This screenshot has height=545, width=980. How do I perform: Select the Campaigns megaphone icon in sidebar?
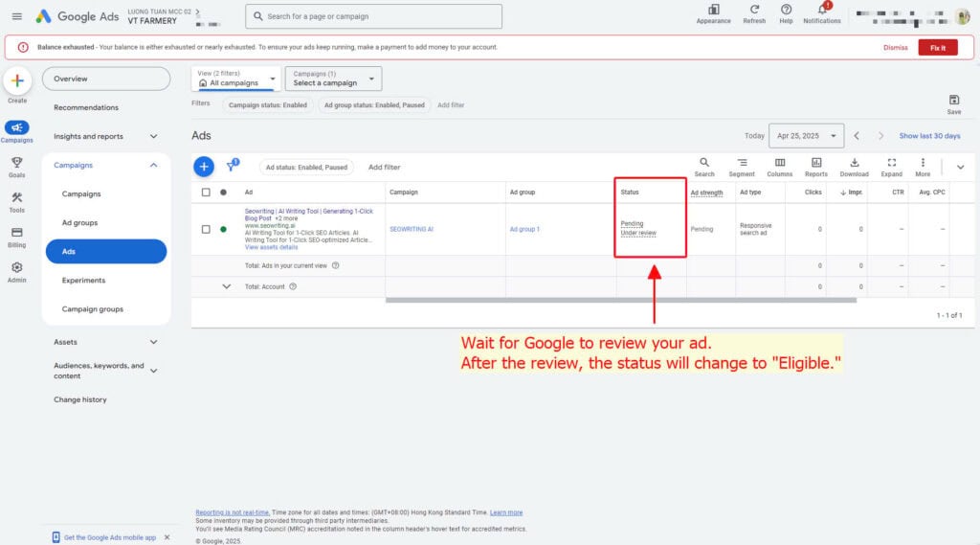(17, 127)
